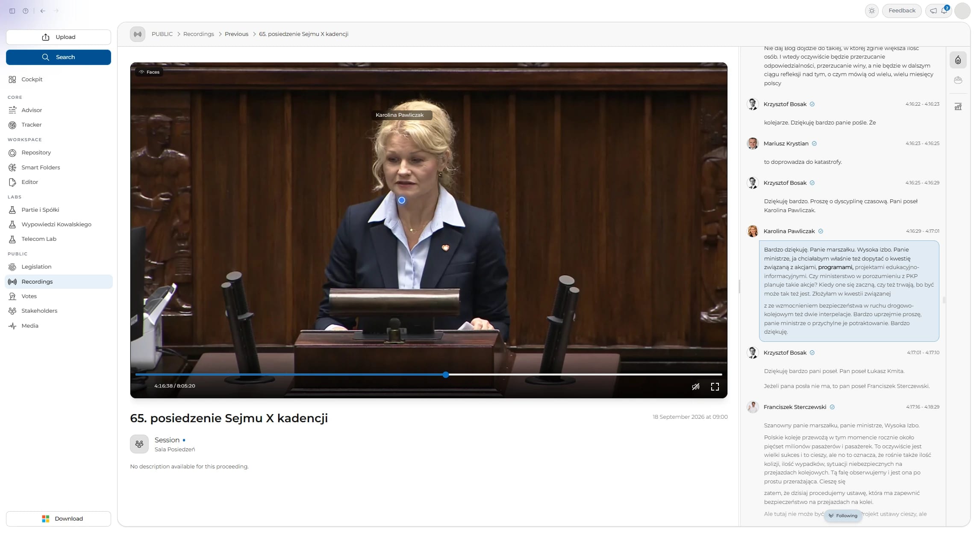Screen dimensions: 980x536
Task: Open the announcements megaphone icon
Action: (x=933, y=11)
